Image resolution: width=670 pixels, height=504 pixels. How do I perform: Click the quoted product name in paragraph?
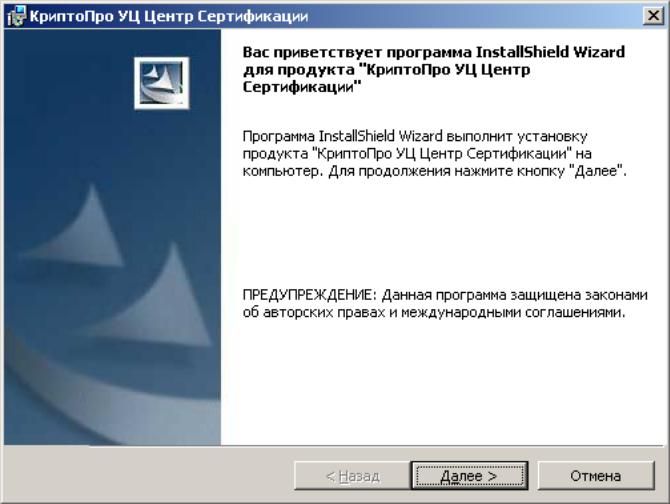pyautogui.click(x=442, y=153)
